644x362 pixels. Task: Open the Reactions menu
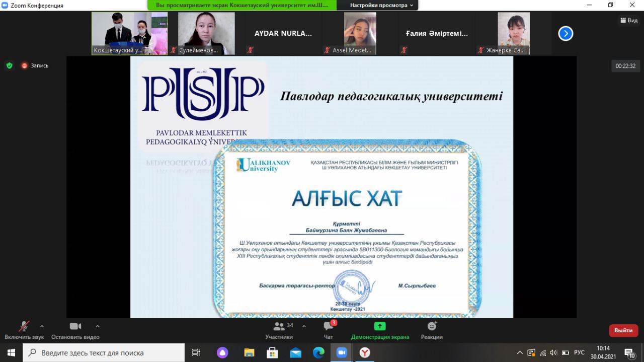[x=432, y=330]
